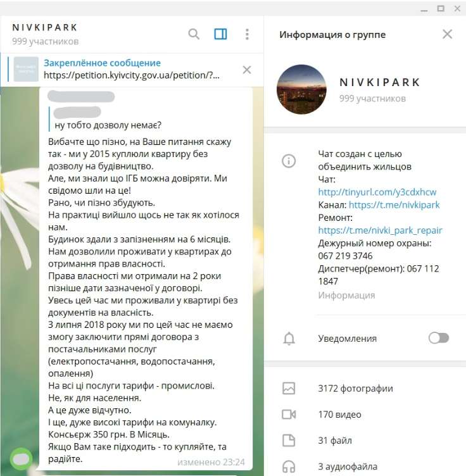Click the info circle icon
The image size is (466, 476).
pos(289,161)
